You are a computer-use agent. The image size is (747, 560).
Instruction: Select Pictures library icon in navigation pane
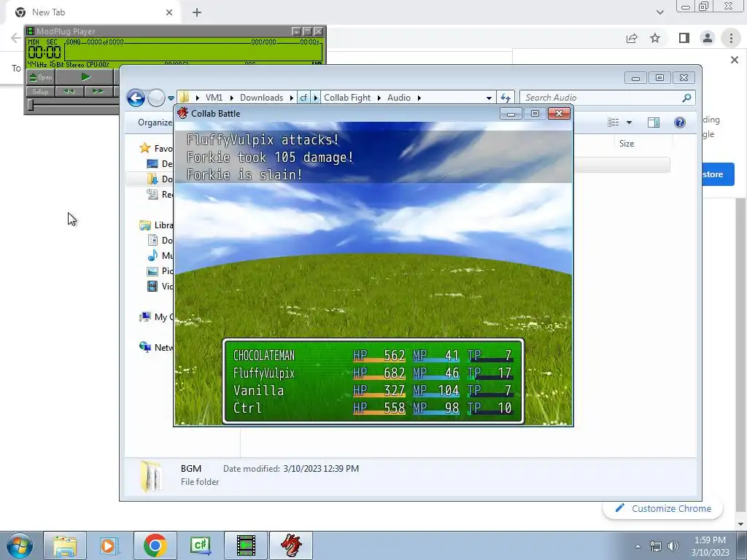point(152,271)
